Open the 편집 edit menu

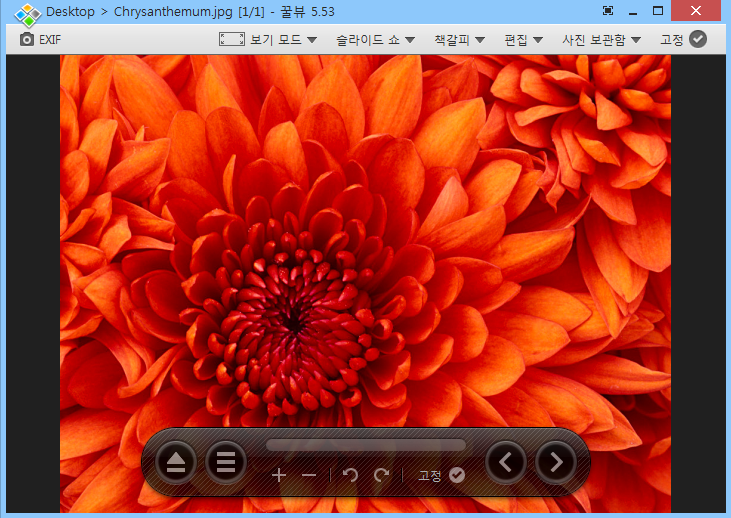click(524, 40)
